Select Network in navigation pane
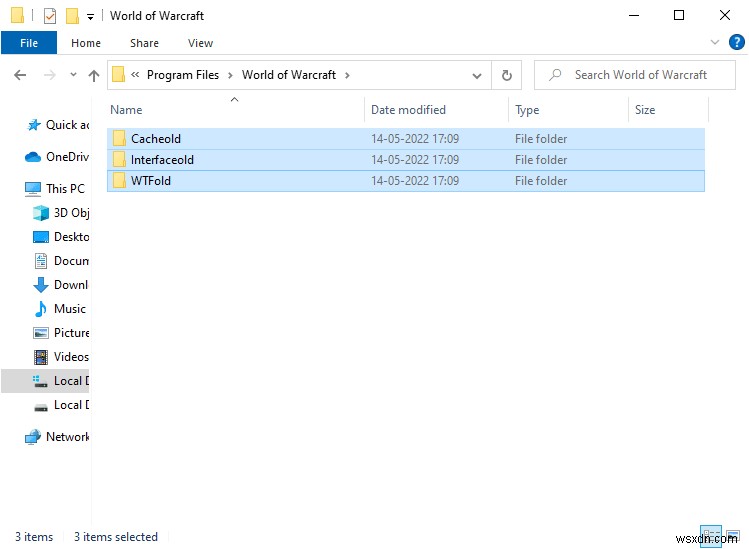Screen dimensions: 749x549 (x=67, y=437)
